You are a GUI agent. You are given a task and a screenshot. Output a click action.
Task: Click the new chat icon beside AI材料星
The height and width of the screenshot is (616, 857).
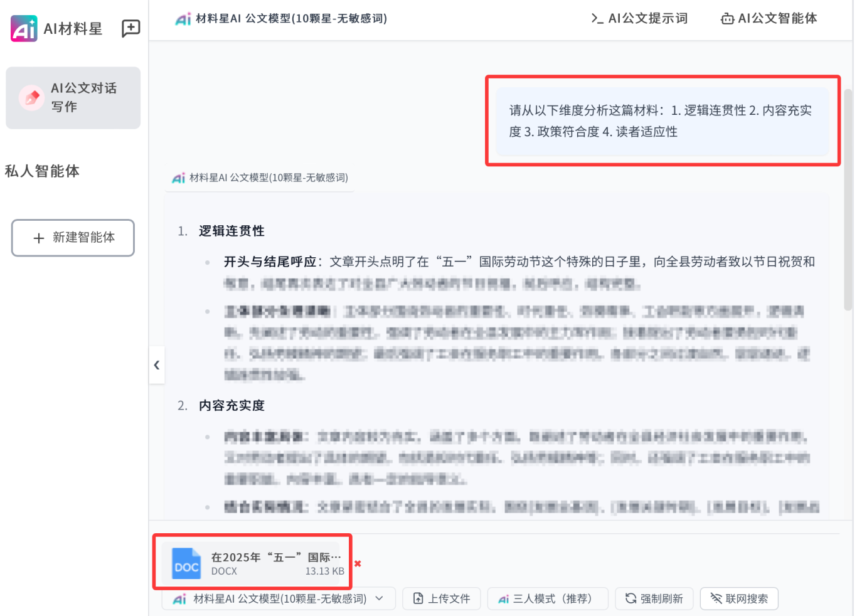click(130, 28)
